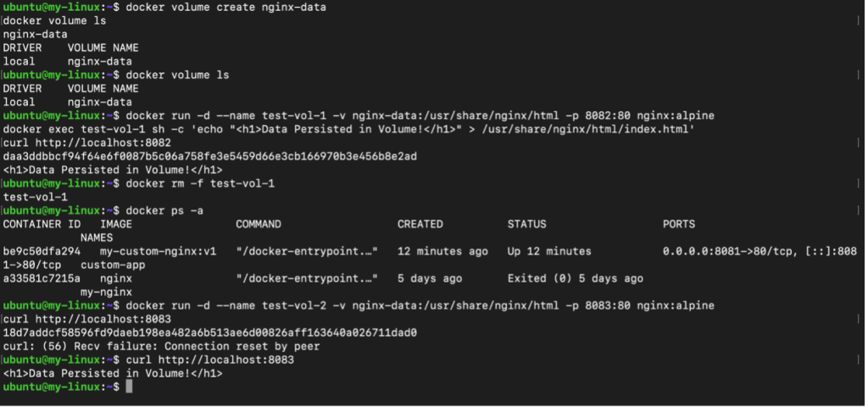The height and width of the screenshot is (408, 868).
Task: Click the COMMAND column header
Action: point(259,224)
